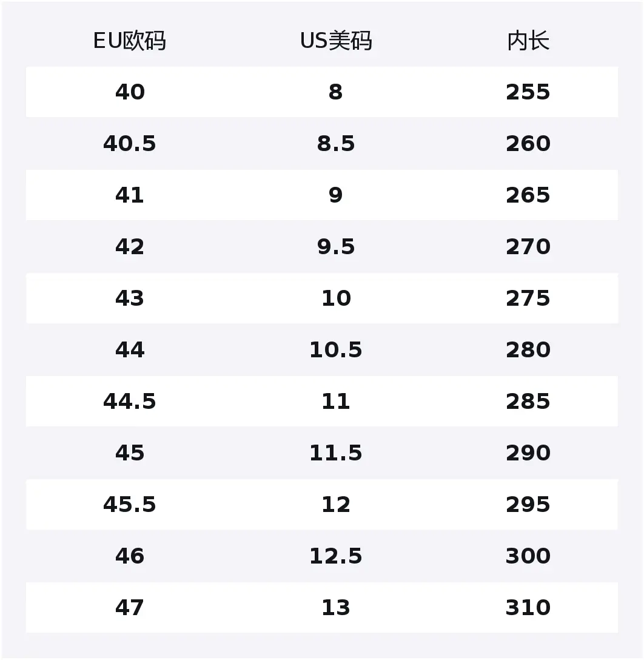The height and width of the screenshot is (660, 644).
Task: Select EU size 46 cell
Action: (130, 556)
